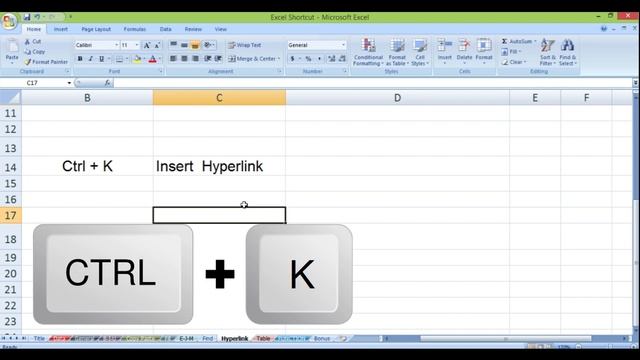Select the Insert Hyperlink cell
The height and width of the screenshot is (360, 640).
coord(219,167)
